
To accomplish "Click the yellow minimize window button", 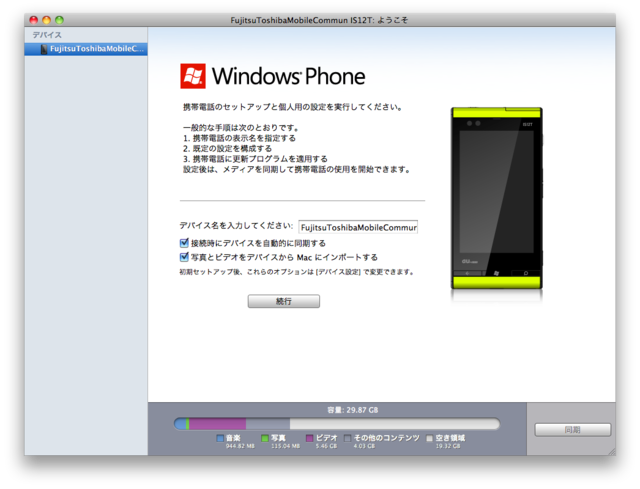I will [x=47, y=20].
